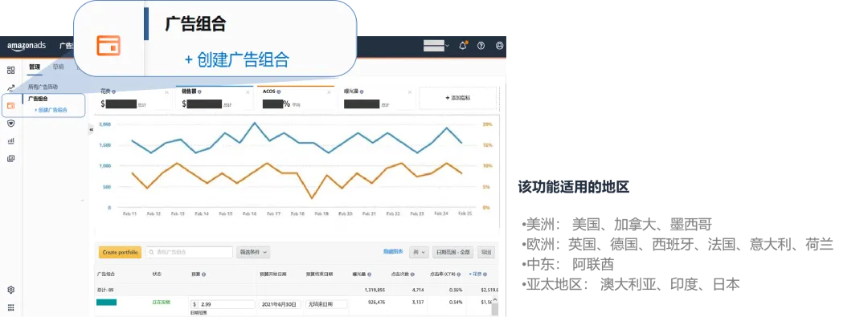Click the 正在投放 status text
This screenshot has height=317, width=868.
(162, 303)
